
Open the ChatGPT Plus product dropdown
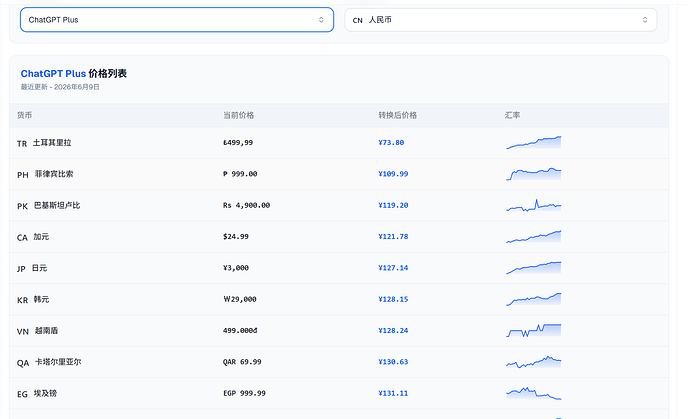(x=177, y=20)
